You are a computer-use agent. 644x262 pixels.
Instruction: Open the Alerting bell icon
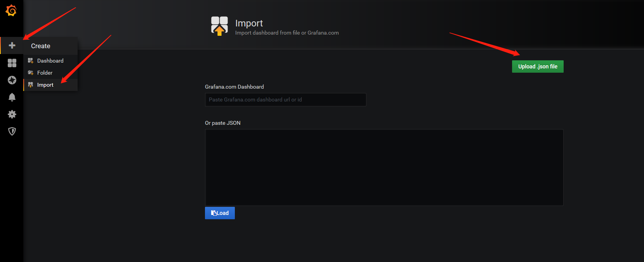coord(12,97)
